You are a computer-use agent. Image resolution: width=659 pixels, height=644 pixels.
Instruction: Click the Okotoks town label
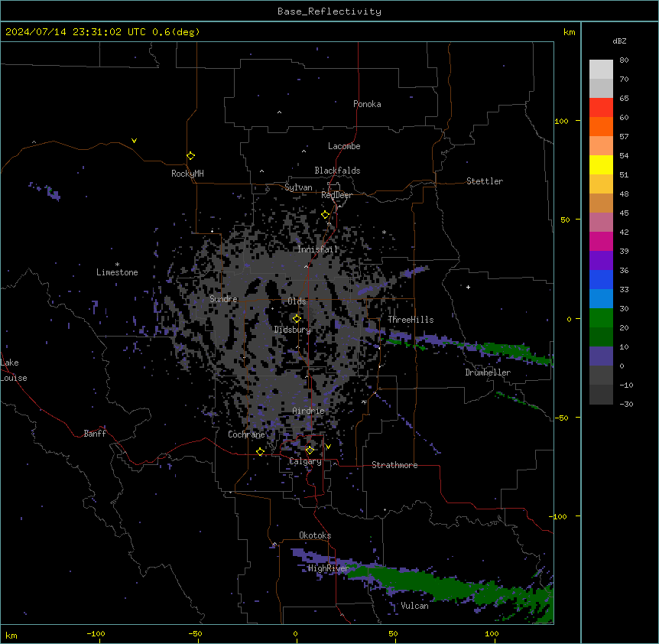pyautogui.click(x=315, y=535)
